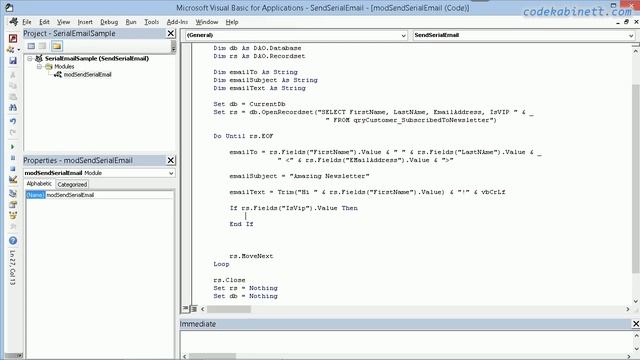The image size is (640, 360).
Task: Switch to the Categorized properties tab
Action: click(72, 184)
